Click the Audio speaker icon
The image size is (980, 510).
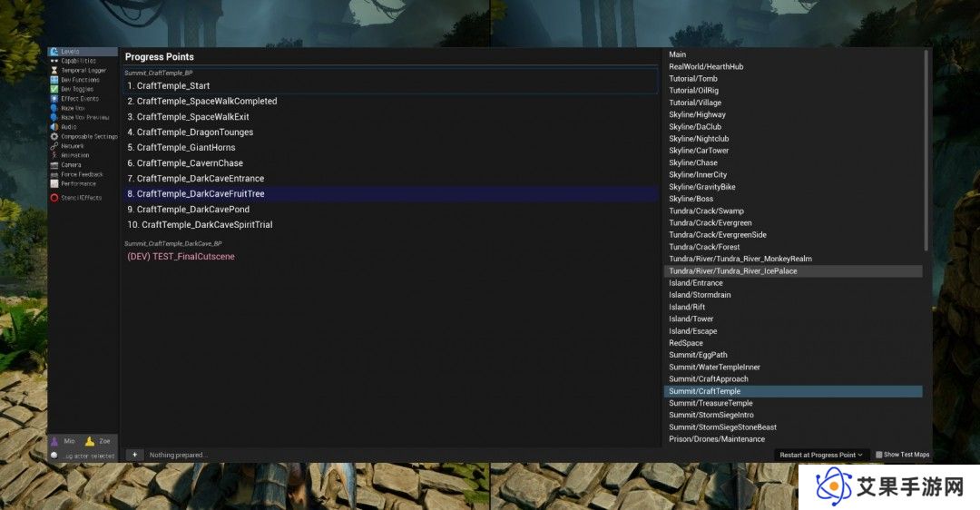[x=54, y=127]
